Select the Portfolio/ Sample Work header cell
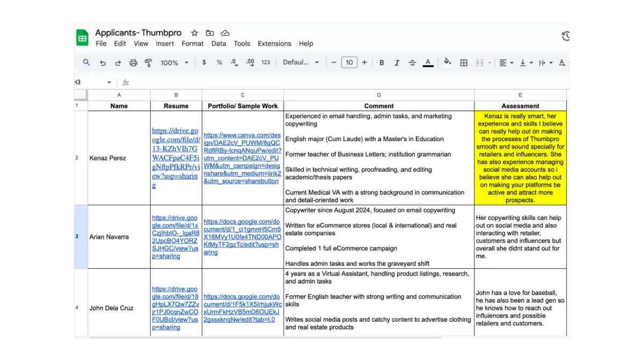Viewport: 644px width, 362px height. (x=243, y=106)
